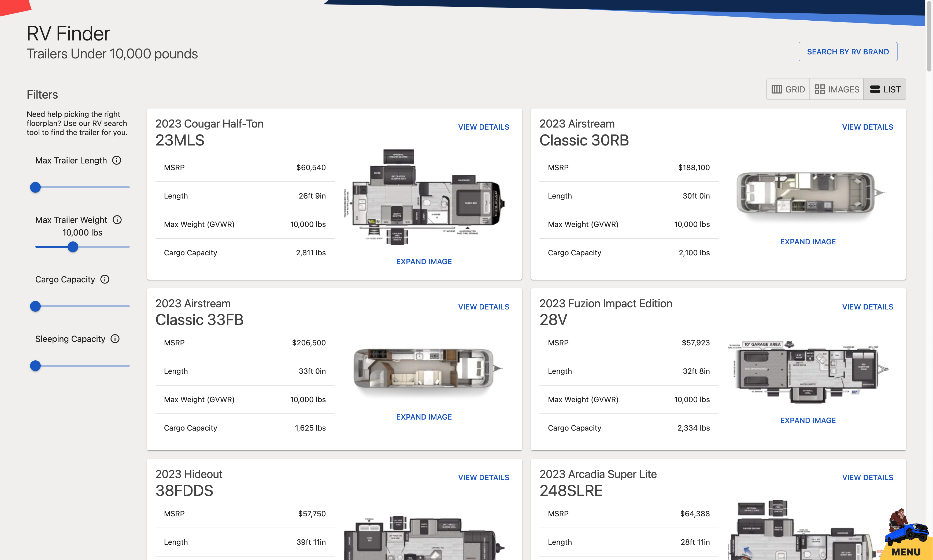The image size is (933, 560).
Task: Click the Search By RV Brand button
Action: pos(848,52)
